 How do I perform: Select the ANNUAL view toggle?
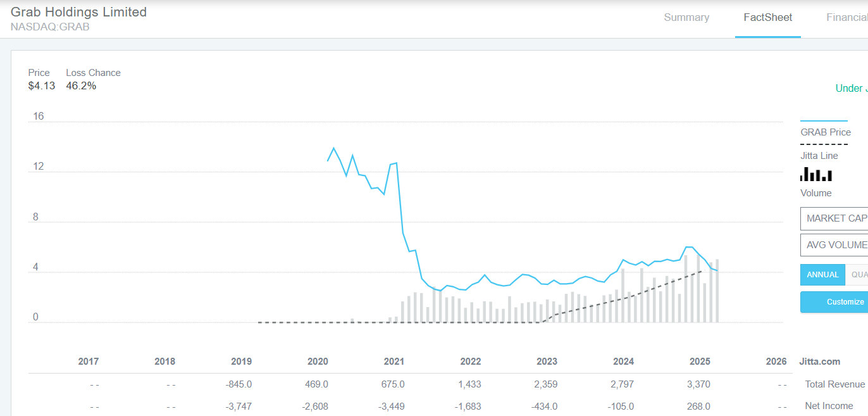[x=822, y=275]
